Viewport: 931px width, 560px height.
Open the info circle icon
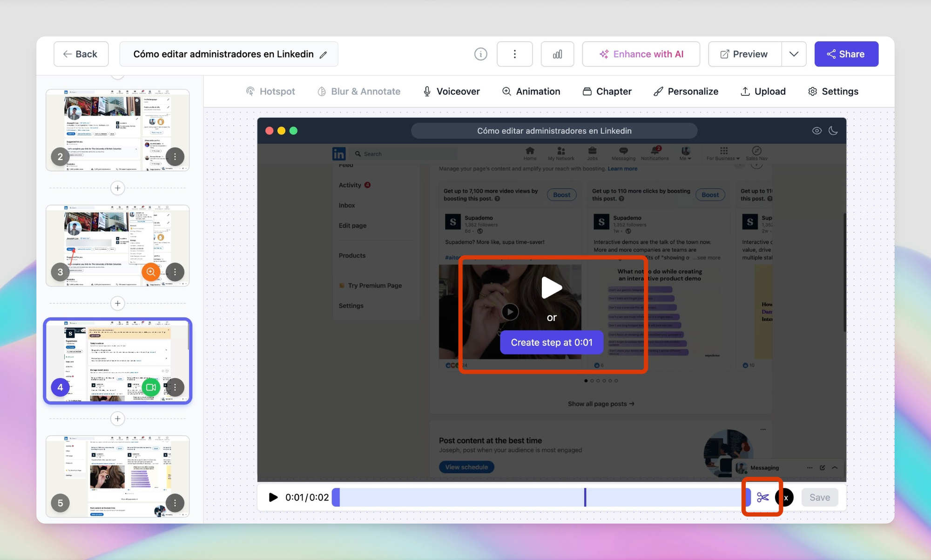(x=480, y=54)
